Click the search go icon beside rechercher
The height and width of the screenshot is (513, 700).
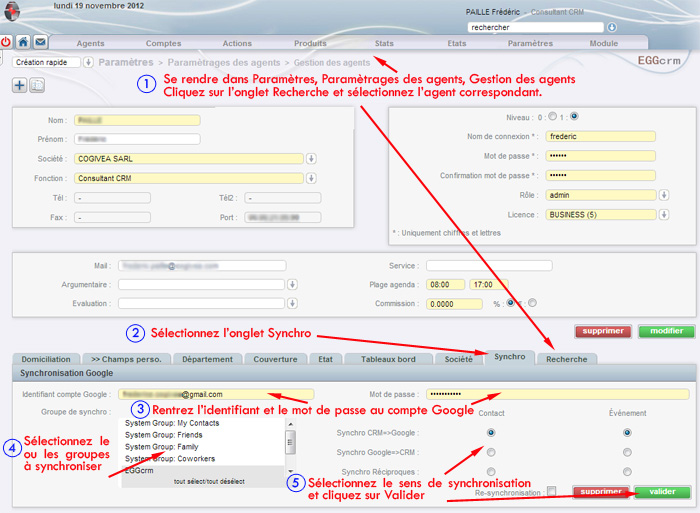(x=612, y=27)
